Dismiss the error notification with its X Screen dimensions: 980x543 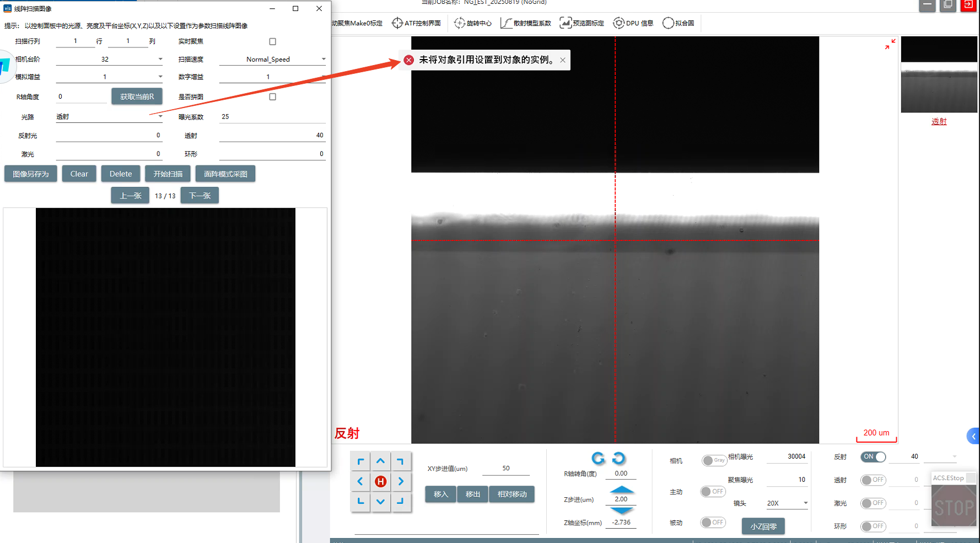coord(562,60)
